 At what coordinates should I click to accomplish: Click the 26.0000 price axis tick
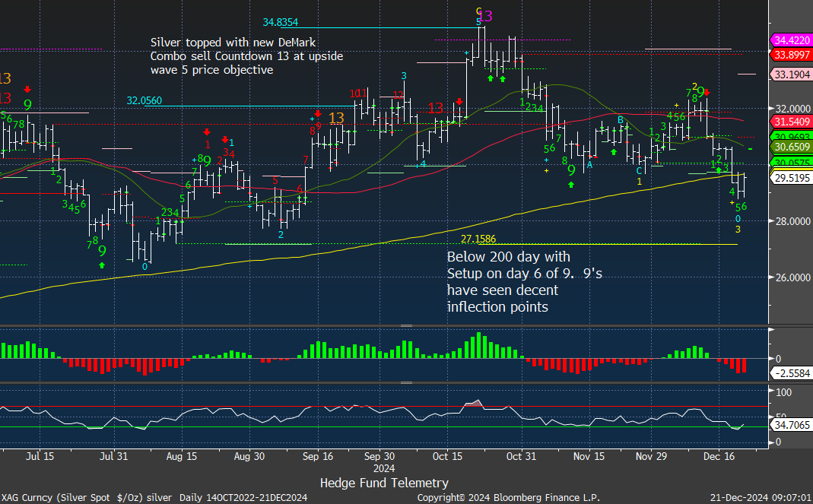pos(792,277)
